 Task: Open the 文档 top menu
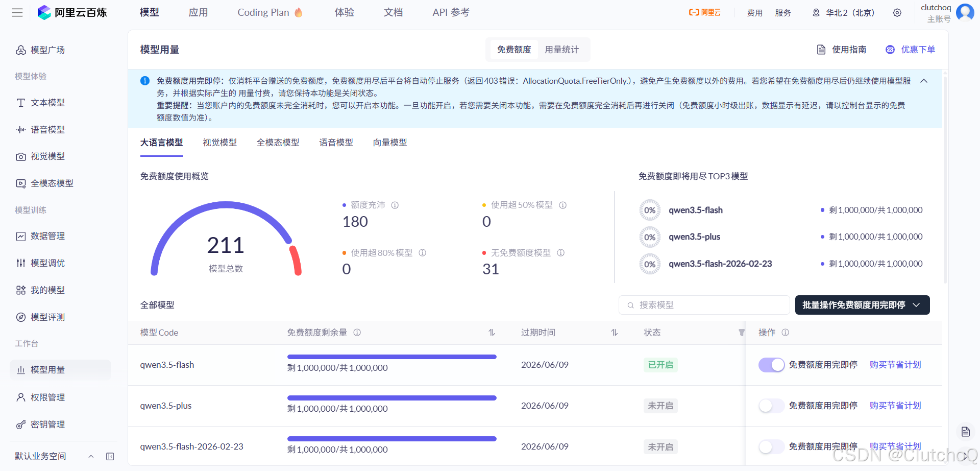393,12
